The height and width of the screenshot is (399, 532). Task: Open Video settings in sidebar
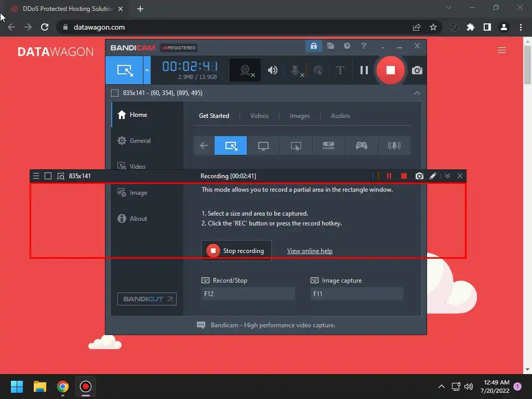[147, 166]
